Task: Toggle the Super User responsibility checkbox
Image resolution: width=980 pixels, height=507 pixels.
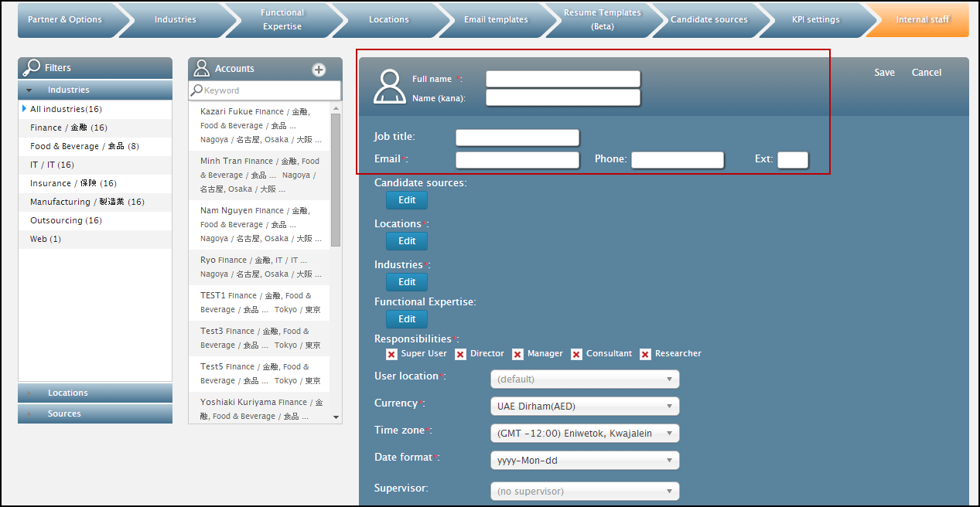Action: pyautogui.click(x=391, y=354)
